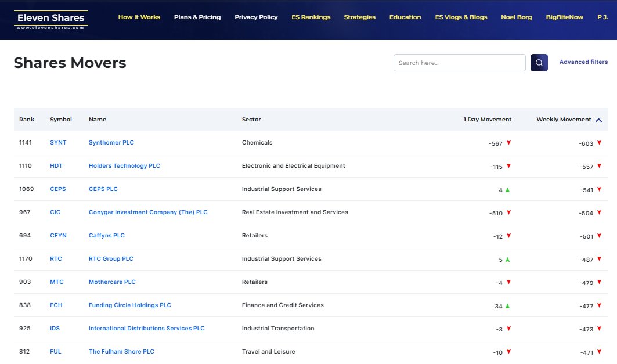Open CIC symbol link

pyautogui.click(x=55, y=212)
